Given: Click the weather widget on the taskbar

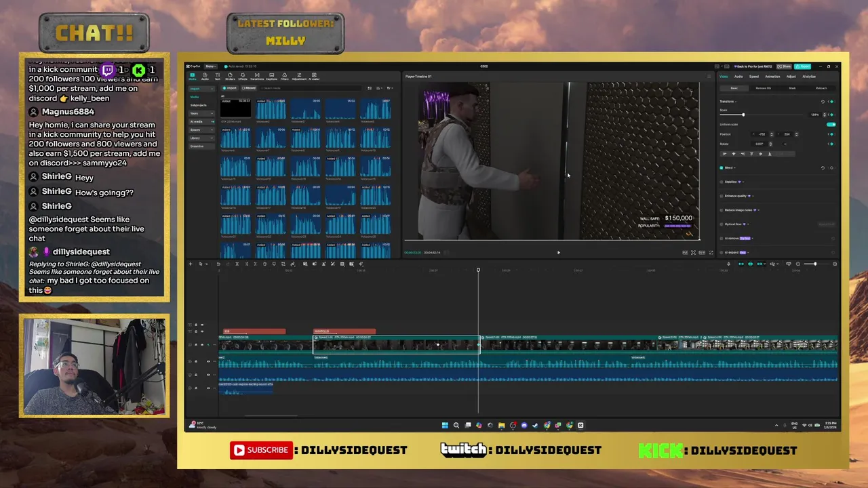Looking at the screenshot, I should [202, 425].
